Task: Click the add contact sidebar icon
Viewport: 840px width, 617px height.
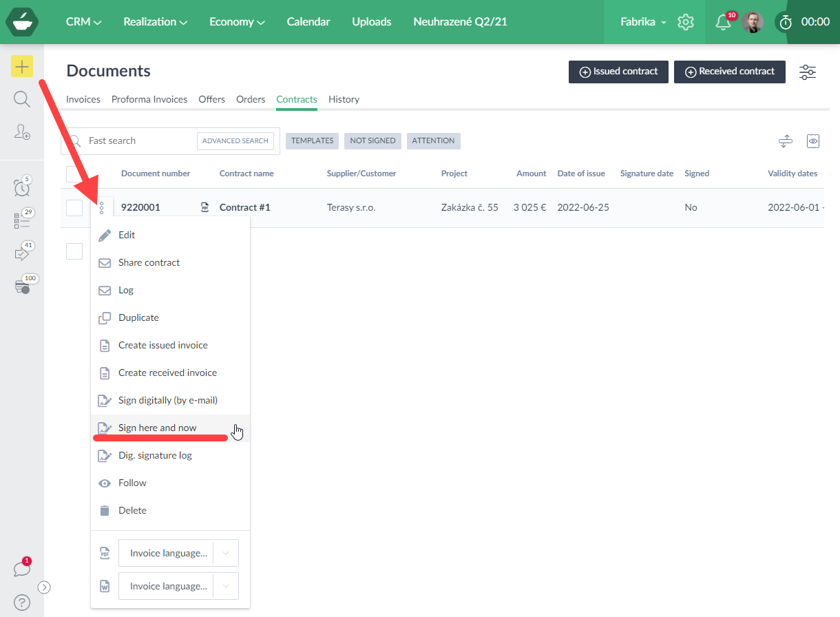Action: 22,132
